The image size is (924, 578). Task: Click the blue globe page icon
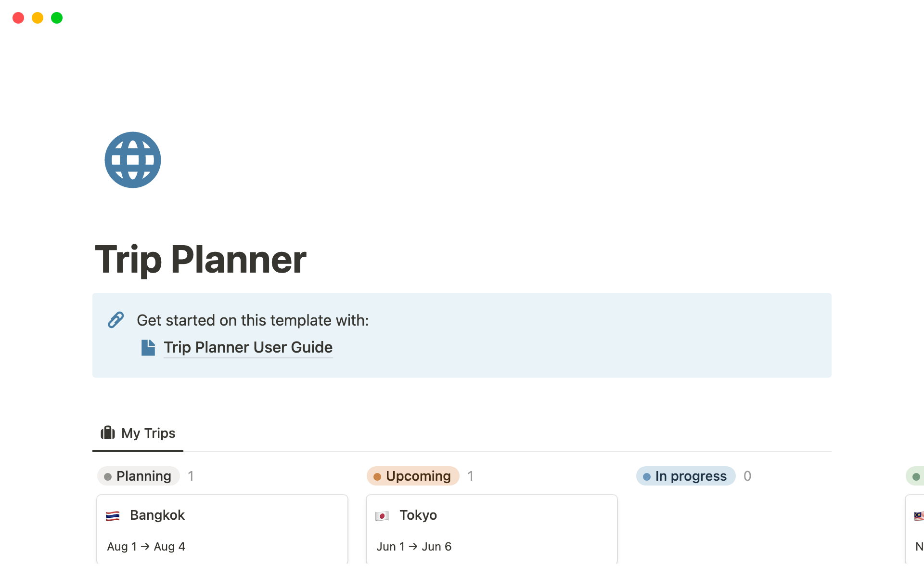pos(133,160)
